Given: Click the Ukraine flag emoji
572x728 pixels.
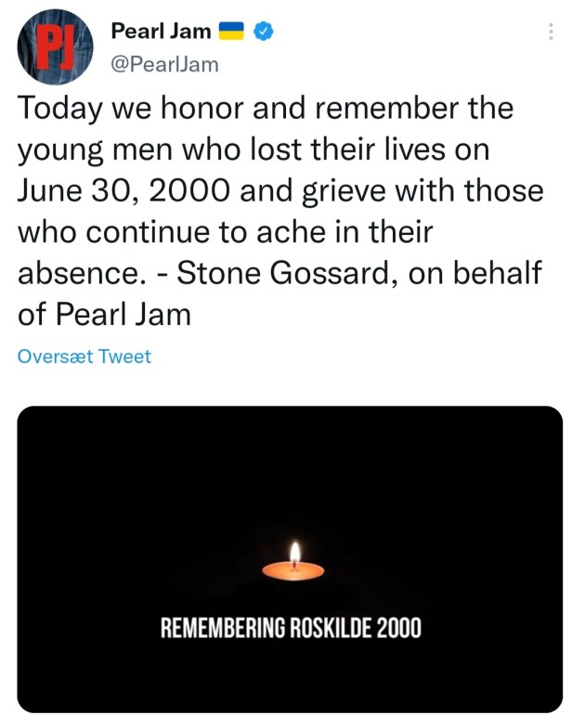Looking at the screenshot, I should pyautogui.click(x=231, y=33).
